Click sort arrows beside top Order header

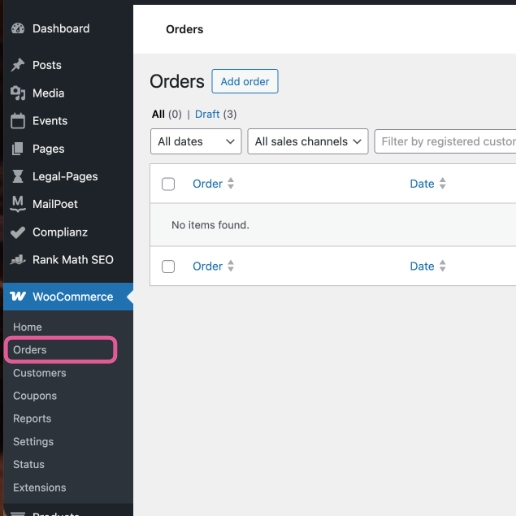coord(231,184)
